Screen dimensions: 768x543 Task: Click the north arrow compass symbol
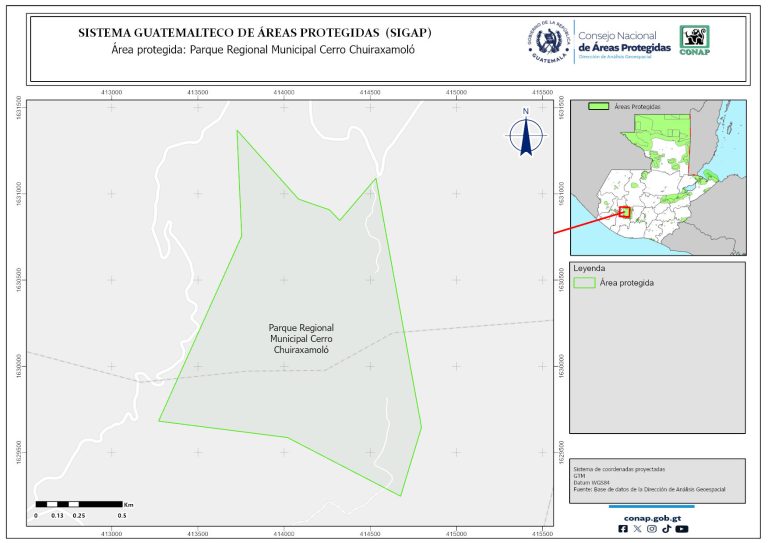coord(525,134)
